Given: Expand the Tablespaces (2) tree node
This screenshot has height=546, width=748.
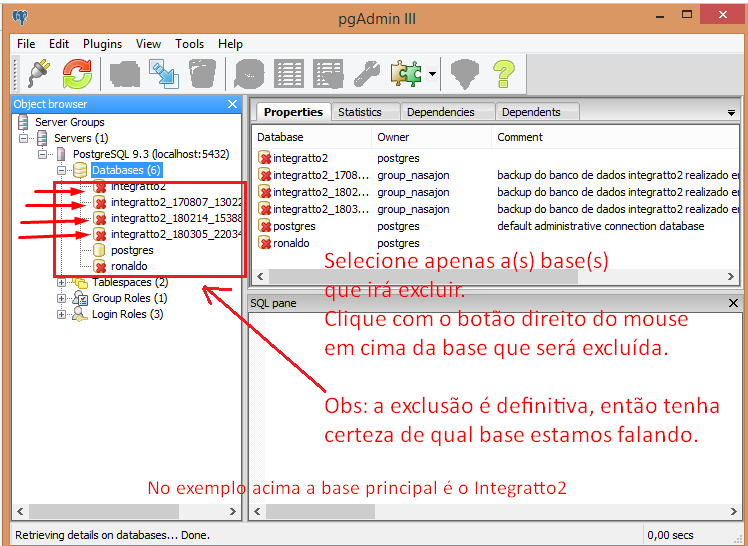Looking at the screenshot, I should (62, 283).
